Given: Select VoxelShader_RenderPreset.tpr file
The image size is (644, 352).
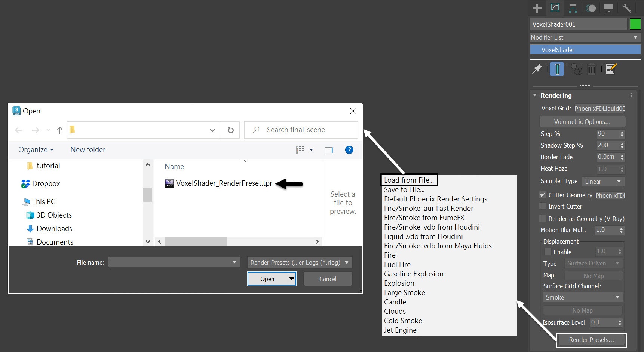Looking at the screenshot, I should click(219, 183).
